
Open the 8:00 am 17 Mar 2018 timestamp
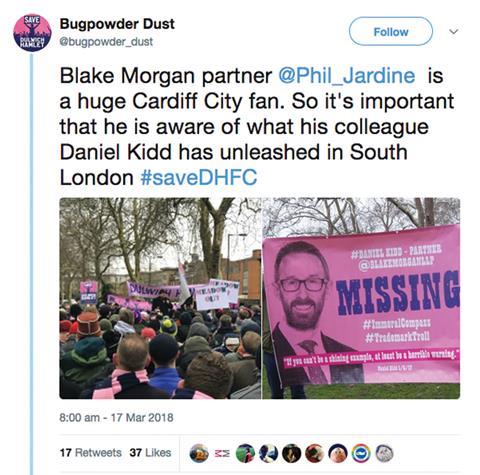coord(116,417)
